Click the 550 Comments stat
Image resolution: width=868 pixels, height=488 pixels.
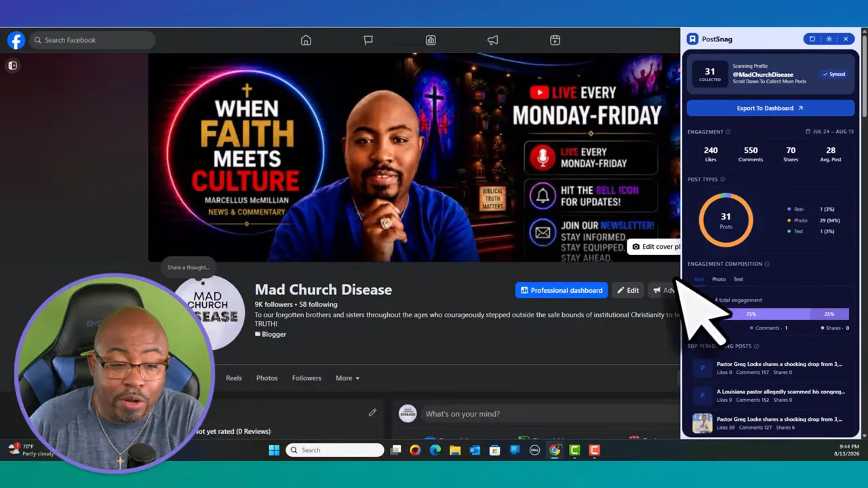click(751, 154)
